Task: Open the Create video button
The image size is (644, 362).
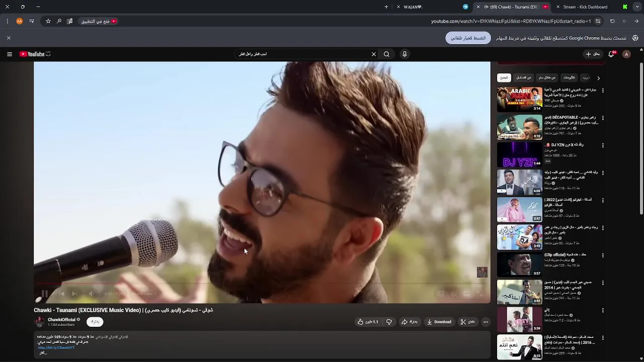Action: click(x=593, y=54)
